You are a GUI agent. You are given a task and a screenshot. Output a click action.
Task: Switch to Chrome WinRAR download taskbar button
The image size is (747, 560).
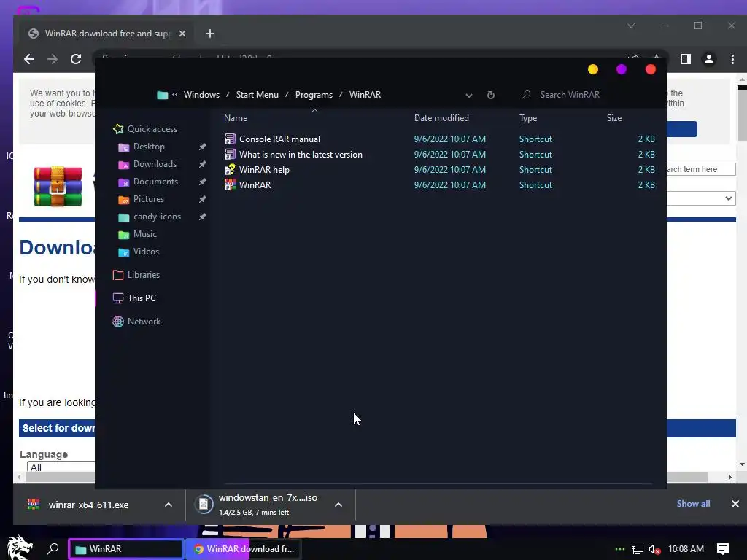(243, 548)
